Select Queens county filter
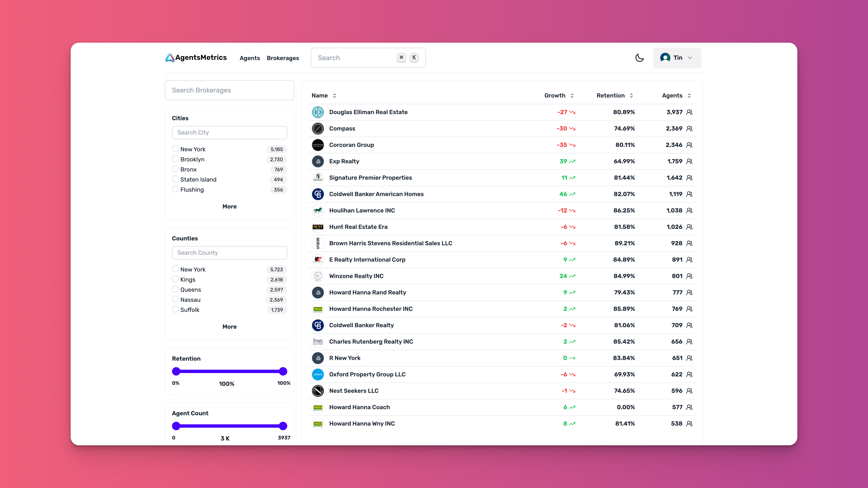The height and width of the screenshot is (488, 868). click(x=175, y=289)
